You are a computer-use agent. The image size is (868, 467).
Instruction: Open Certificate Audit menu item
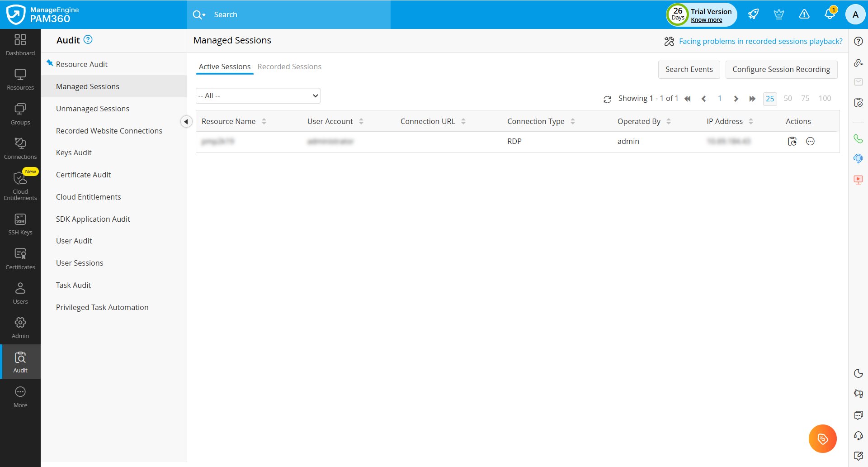point(83,175)
